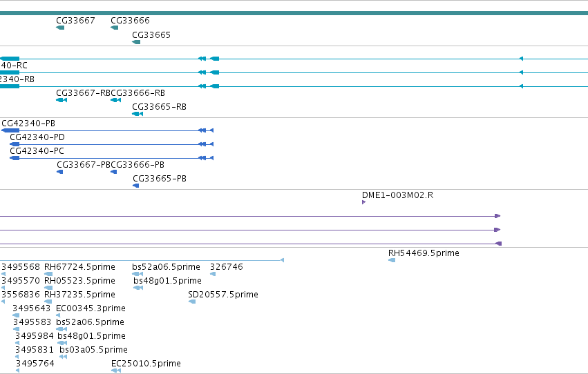This screenshot has height=374, width=588.
Task: Select the SD20557.5prime EST label
Action: (x=223, y=295)
